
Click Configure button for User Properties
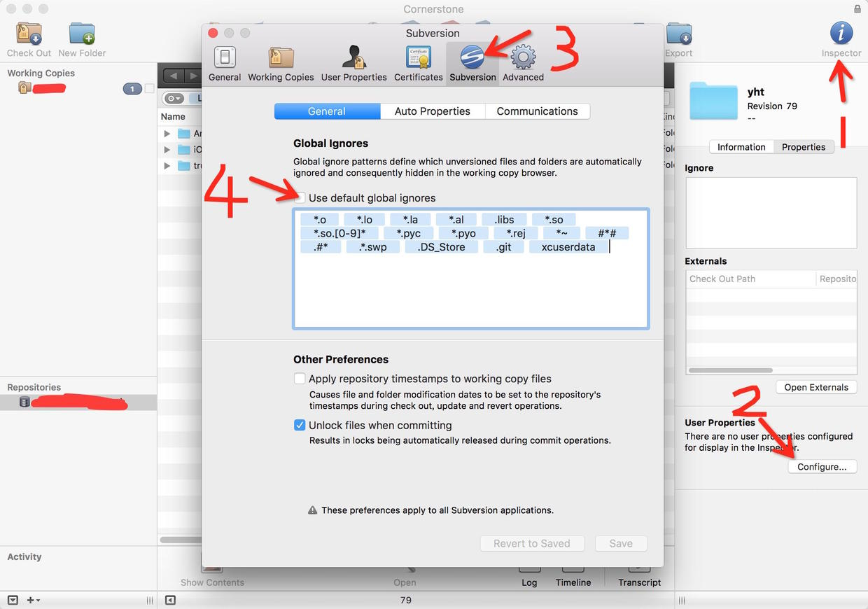tap(822, 467)
